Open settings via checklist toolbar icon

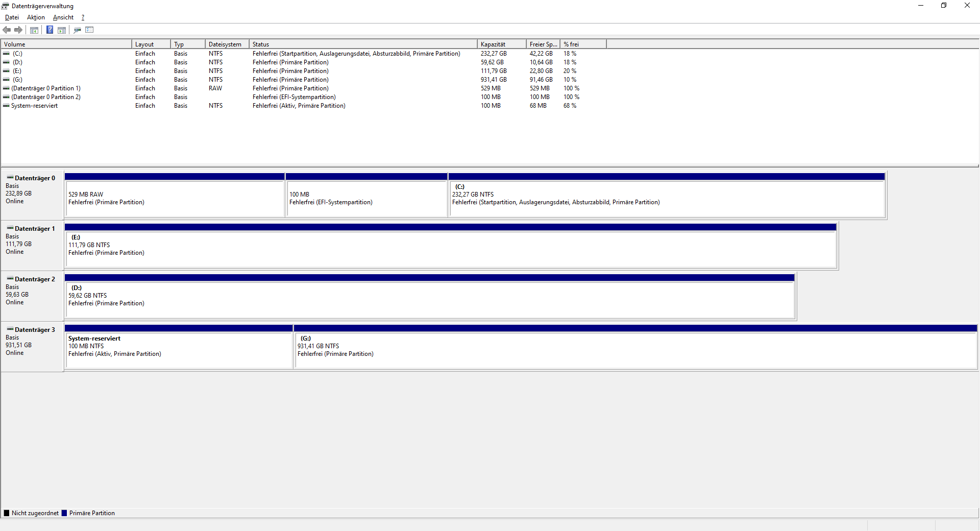90,30
